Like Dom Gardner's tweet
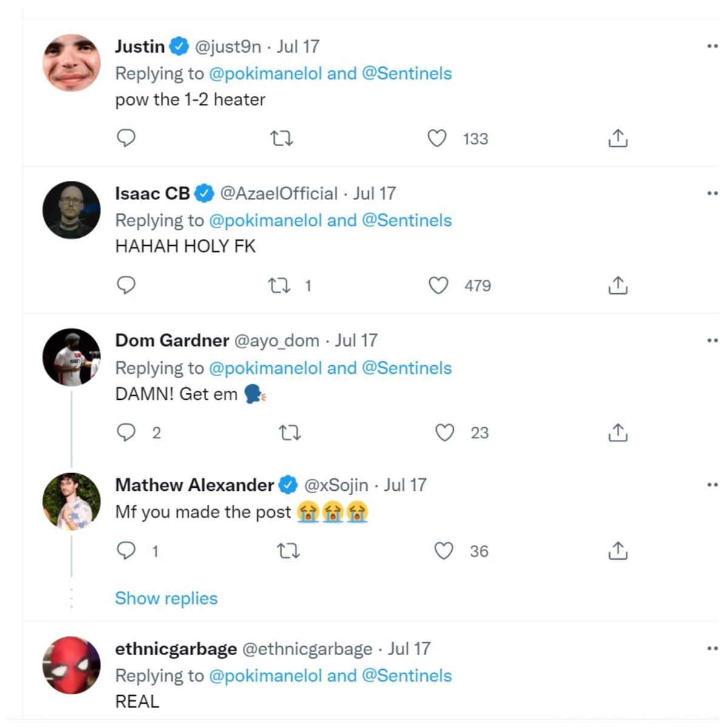 tap(445, 433)
